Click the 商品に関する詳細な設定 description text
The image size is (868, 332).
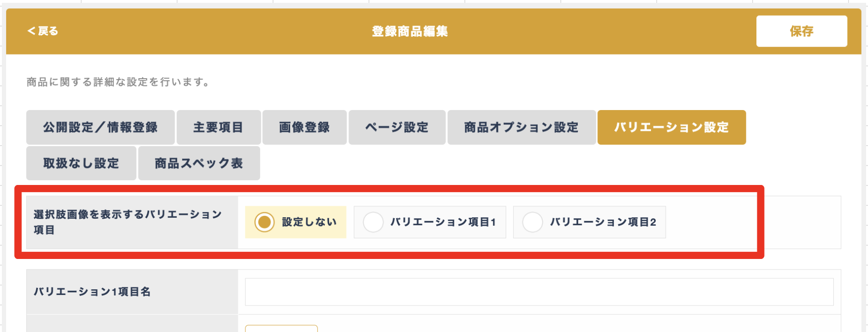click(x=118, y=82)
